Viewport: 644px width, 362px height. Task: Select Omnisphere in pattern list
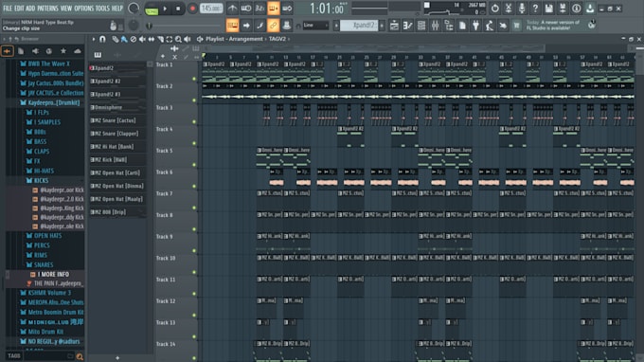tap(117, 107)
